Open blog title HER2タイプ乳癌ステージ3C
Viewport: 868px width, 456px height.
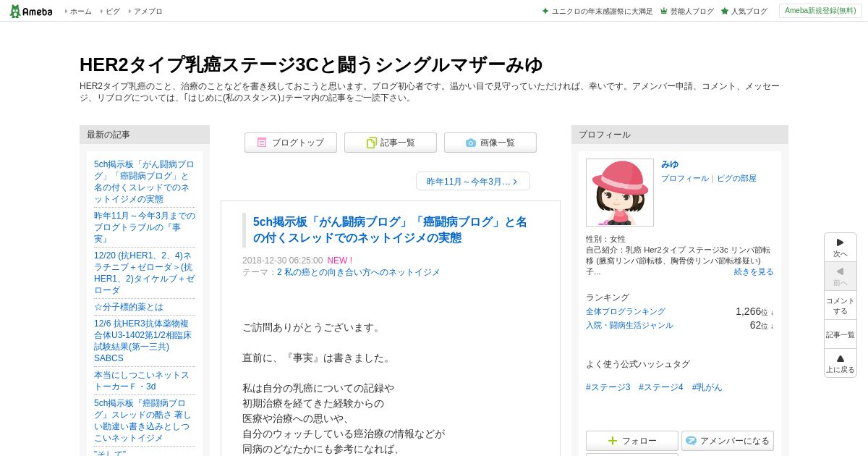[311, 64]
